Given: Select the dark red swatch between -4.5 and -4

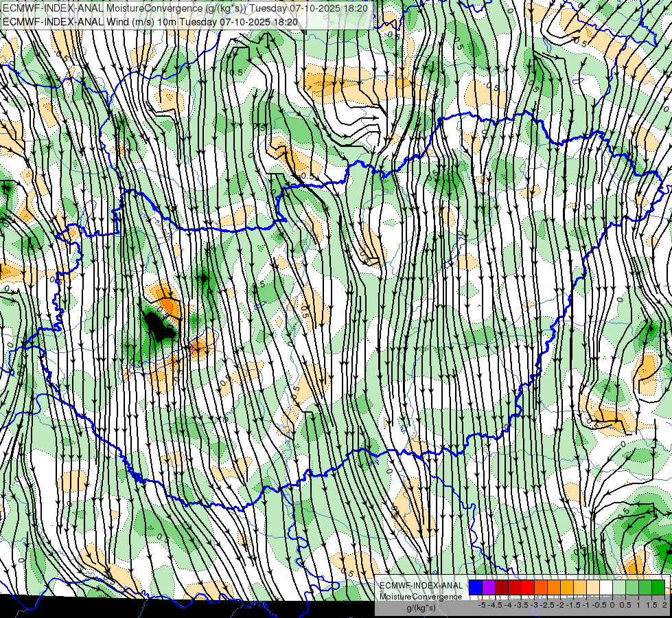Looking at the screenshot, I should coord(502,587).
